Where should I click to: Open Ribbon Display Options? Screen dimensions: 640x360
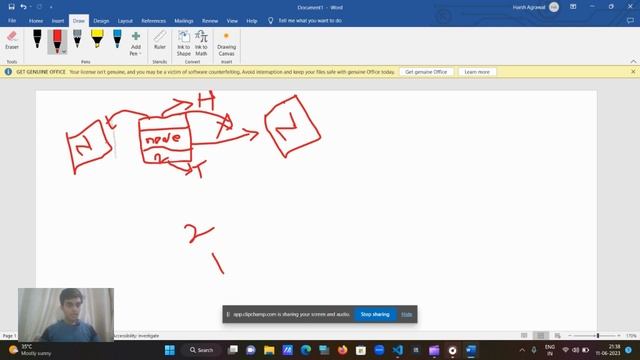tap(573, 7)
